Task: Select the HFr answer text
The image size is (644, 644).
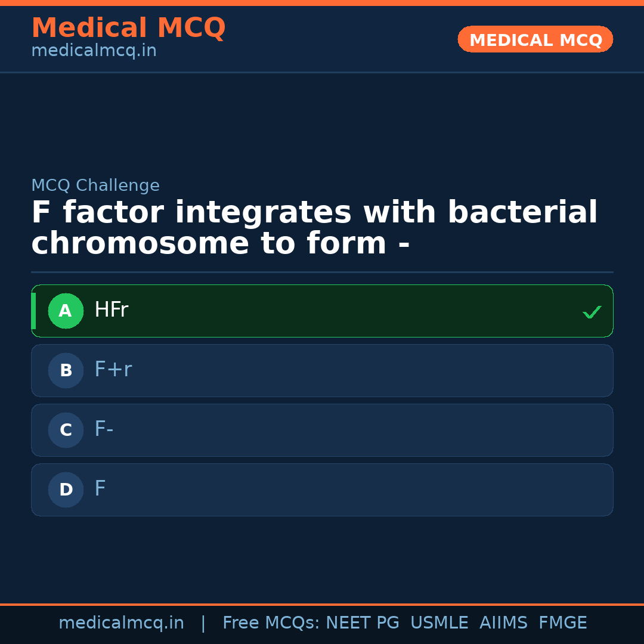Action: pos(112,310)
